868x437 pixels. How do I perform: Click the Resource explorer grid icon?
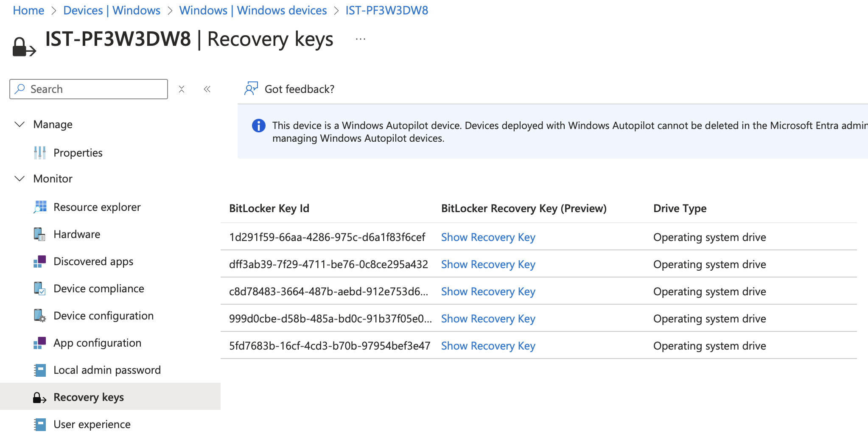point(40,207)
